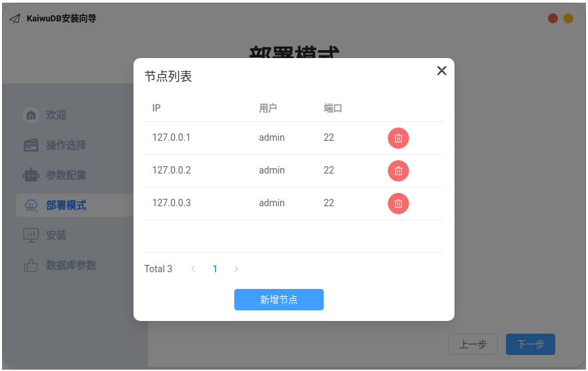Select page 1 in pagination
Viewport: 588px width, 371px height.
[215, 269]
